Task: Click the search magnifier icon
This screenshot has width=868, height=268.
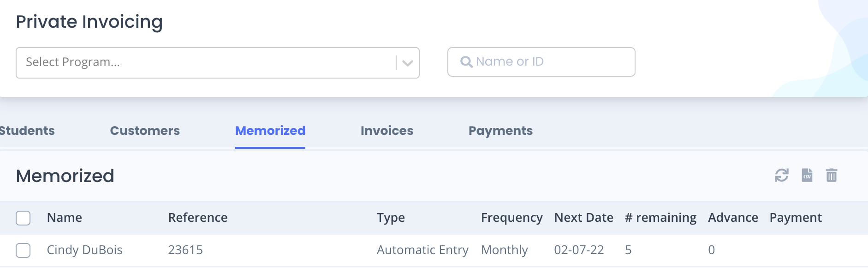Action: 466,62
